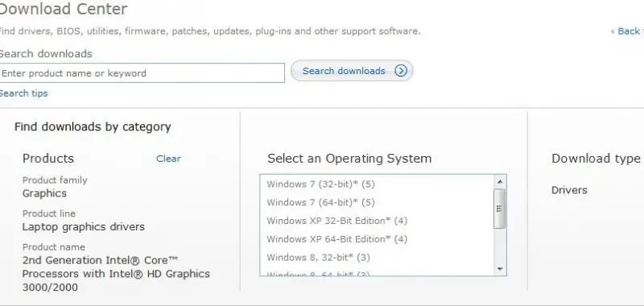Click the Search downloads button label
Viewport: 644px width, 306px height.
[344, 71]
